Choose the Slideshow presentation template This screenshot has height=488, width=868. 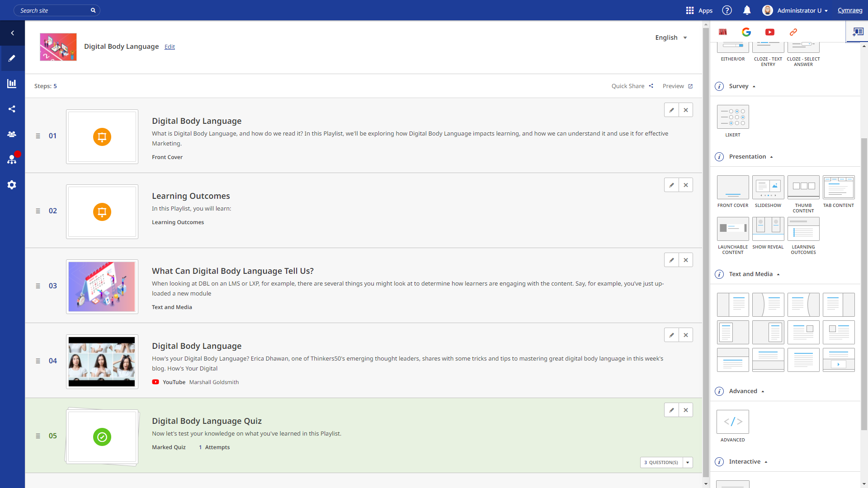tap(768, 187)
